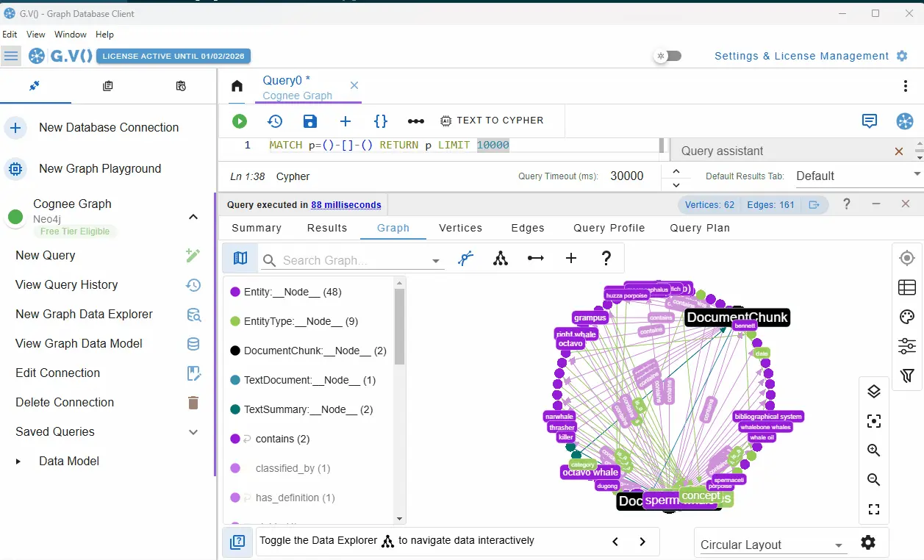Screen dimensions: 924x560
Task: Toggle the contains (2) edge legend entry
Action: click(x=270, y=439)
